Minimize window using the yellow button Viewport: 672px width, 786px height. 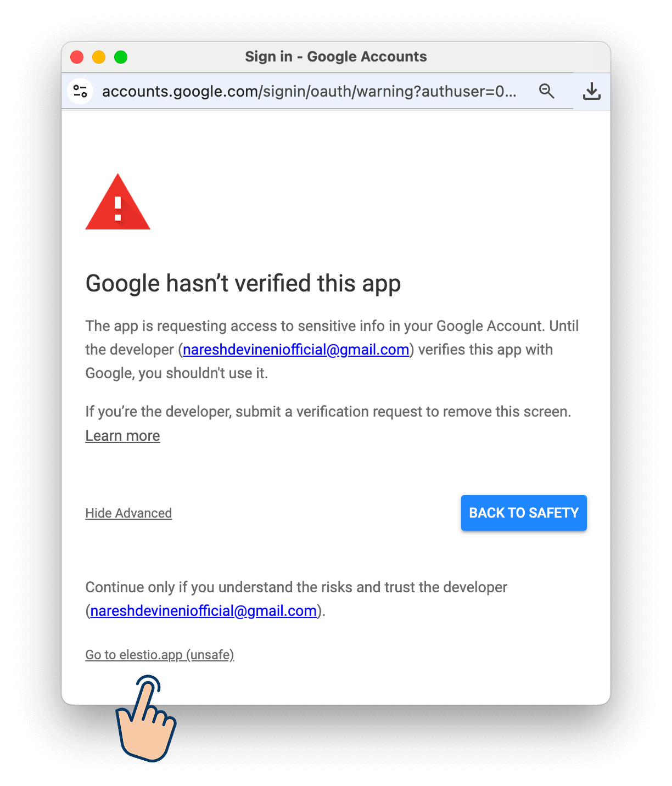click(99, 57)
